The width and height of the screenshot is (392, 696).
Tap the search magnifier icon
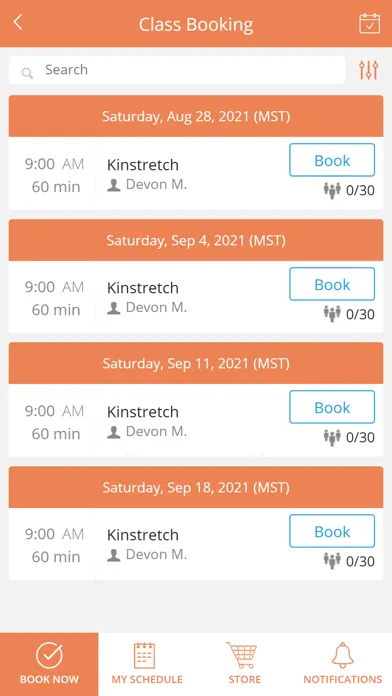tap(28, 73)
